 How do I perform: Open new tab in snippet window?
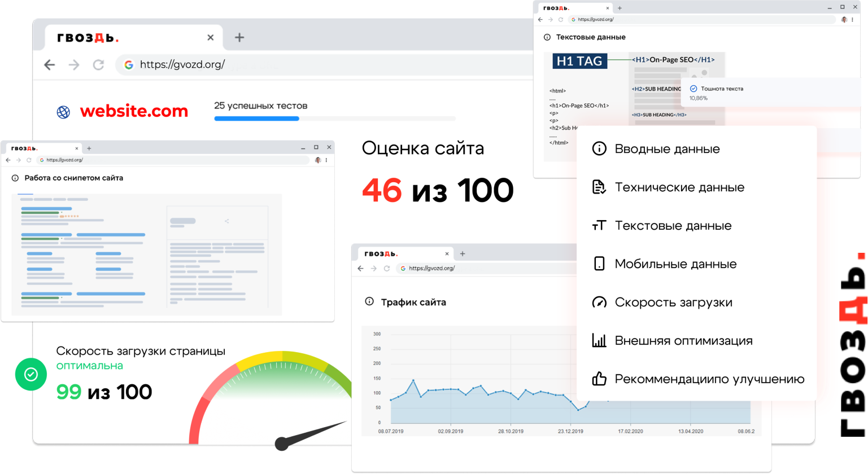(x=89, y=148)
